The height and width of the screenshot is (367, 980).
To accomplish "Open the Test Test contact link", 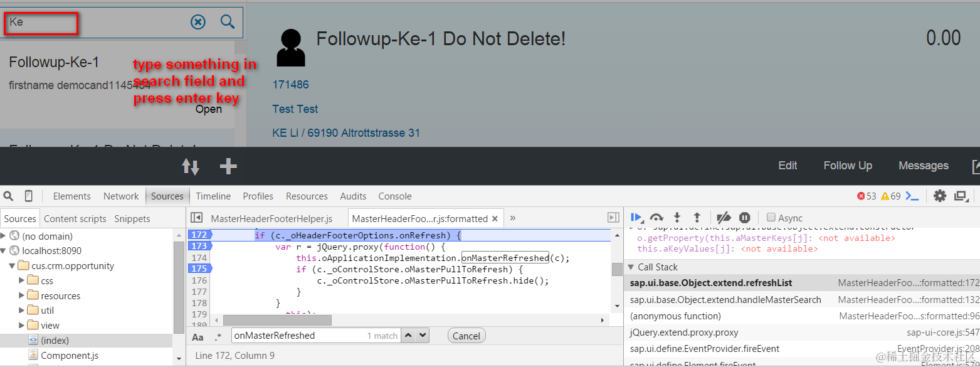I will pyautogui.click(x=295, y=109).
